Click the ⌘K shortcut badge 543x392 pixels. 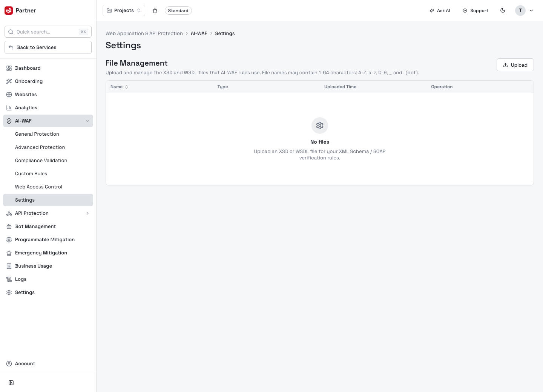[83, 32]
